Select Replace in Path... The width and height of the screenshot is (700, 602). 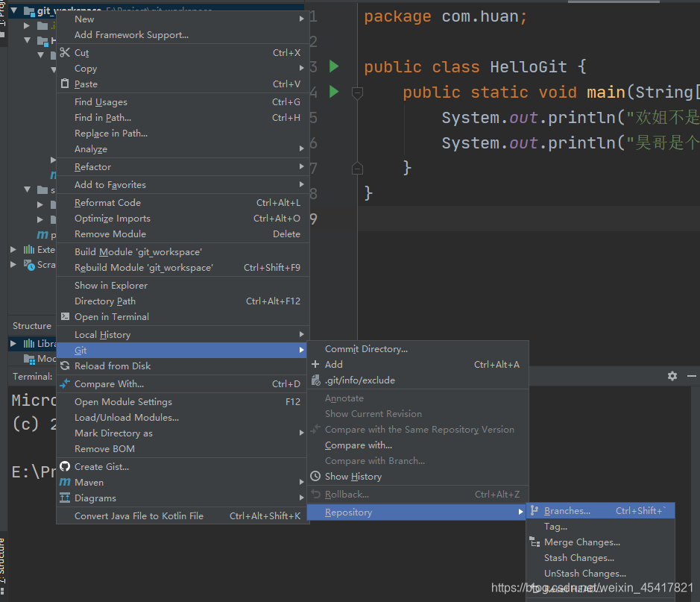click(183, 133)
